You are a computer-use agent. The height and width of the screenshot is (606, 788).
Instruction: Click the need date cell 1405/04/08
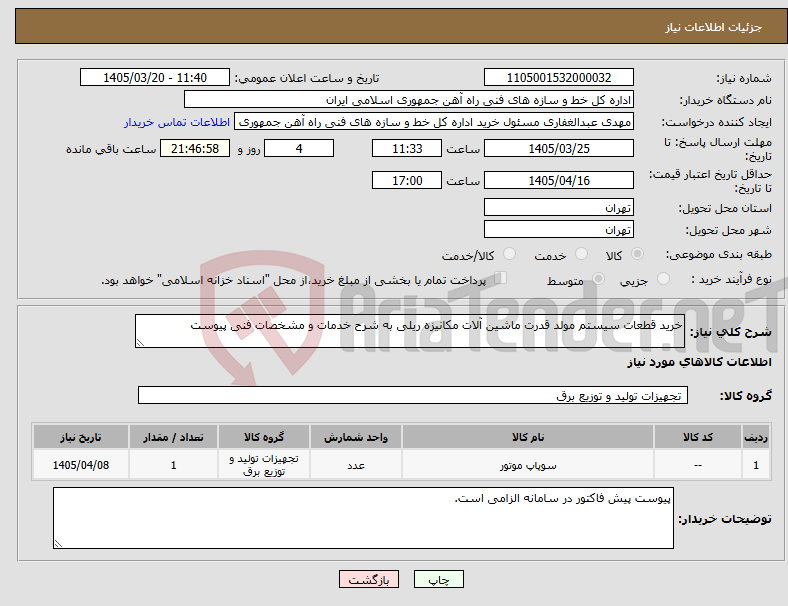(81, 465)
